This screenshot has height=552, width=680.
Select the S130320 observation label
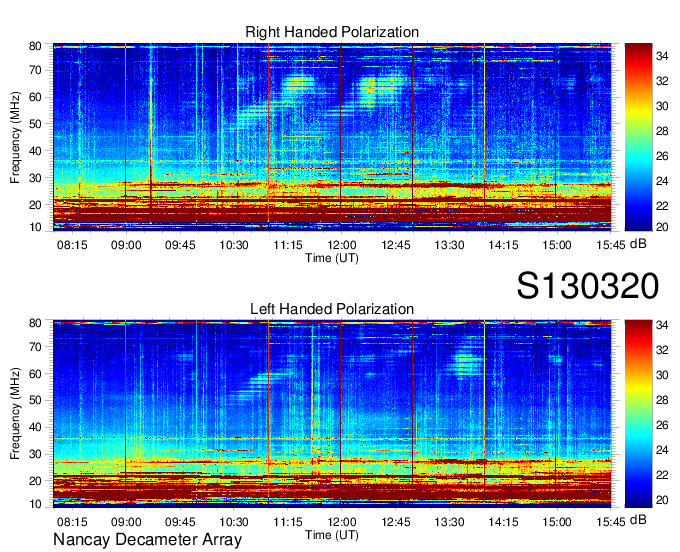(x=588, y=286)
